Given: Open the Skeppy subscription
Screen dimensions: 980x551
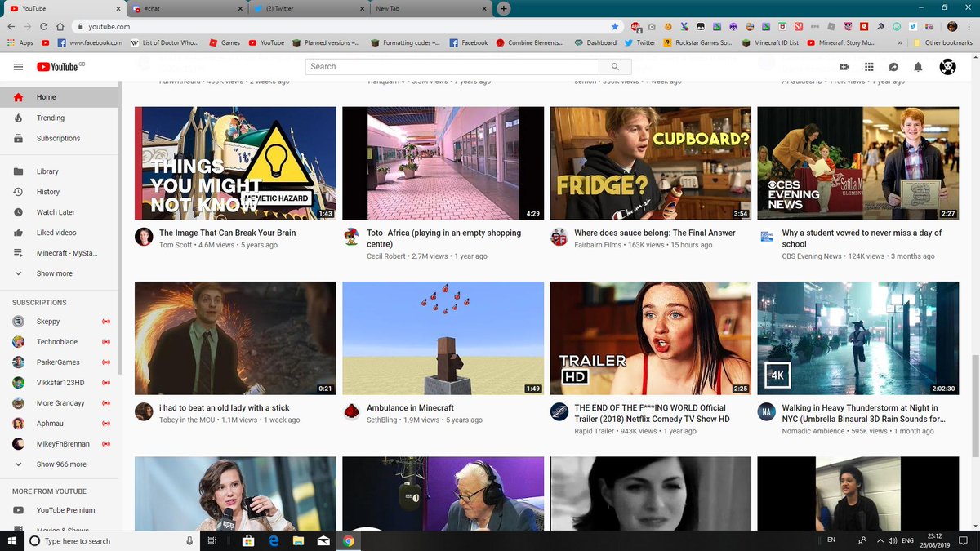Looking at the screenshot, I should (x=60, y=322).
